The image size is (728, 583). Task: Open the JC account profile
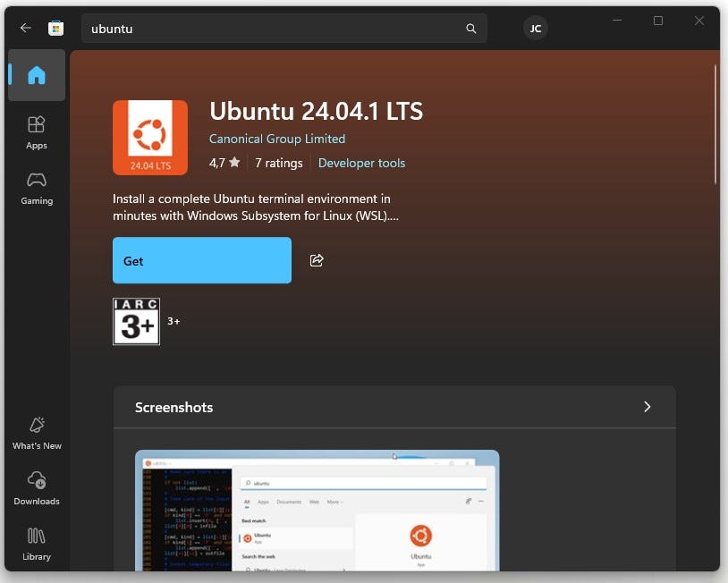(536, 29)
